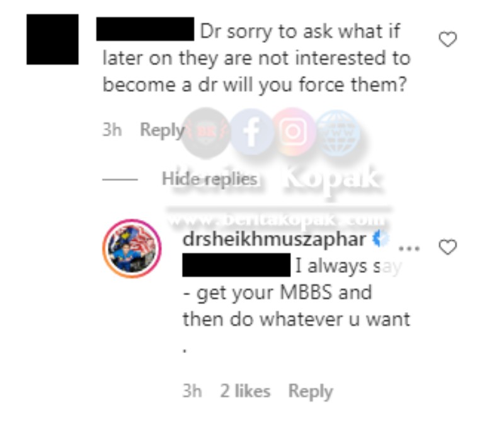Click the Facebook logo in the watermark

coord(252,132)
